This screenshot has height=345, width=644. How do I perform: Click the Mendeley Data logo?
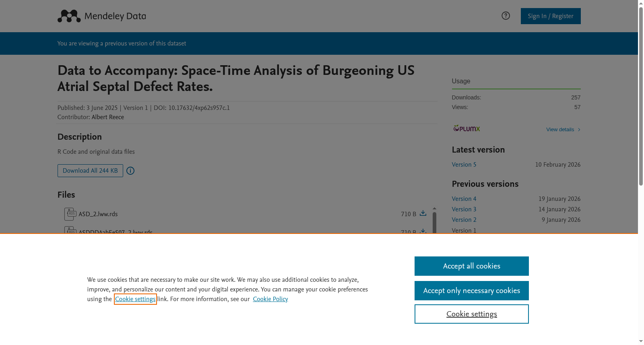[101, 16]
